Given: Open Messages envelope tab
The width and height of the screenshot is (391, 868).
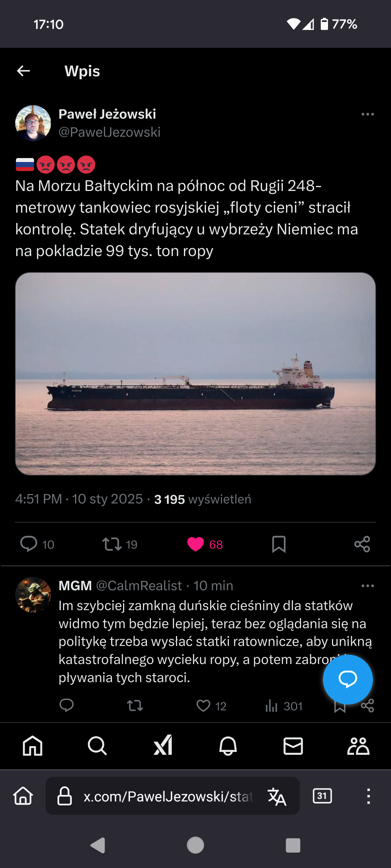Looking at the screenshot, I should coord(293,746).
